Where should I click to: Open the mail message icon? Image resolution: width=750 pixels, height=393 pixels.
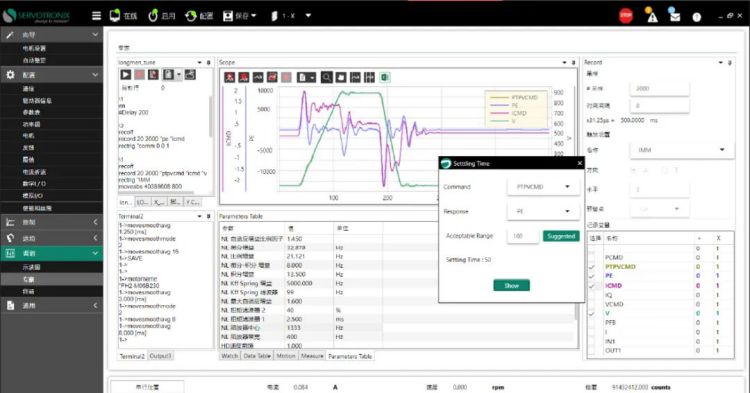pyautogui.click(x=674, y=16)
